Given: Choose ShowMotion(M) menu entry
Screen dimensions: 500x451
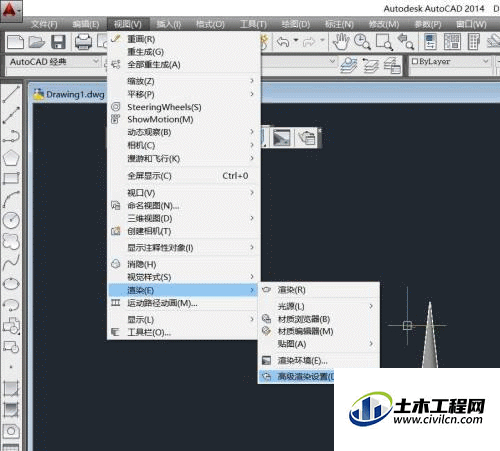Looking at the screenshot, I should (x=183, y=119).
